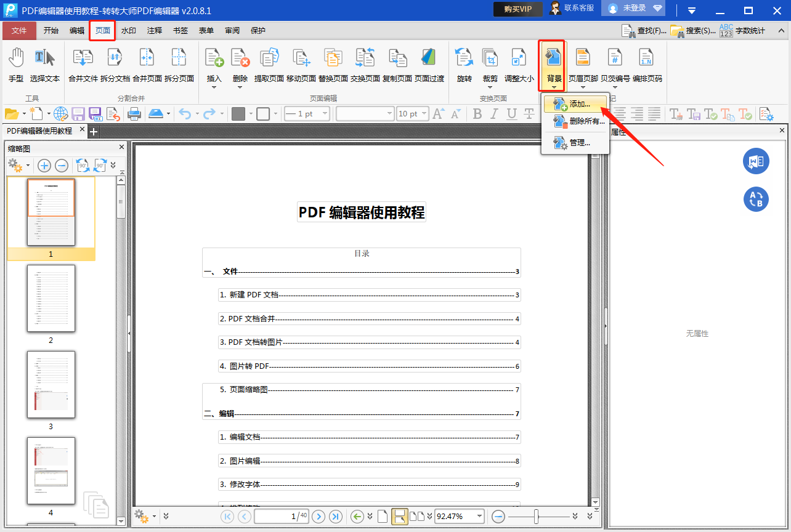
Task: Jump to last page arrow
Action: [336, 516]
